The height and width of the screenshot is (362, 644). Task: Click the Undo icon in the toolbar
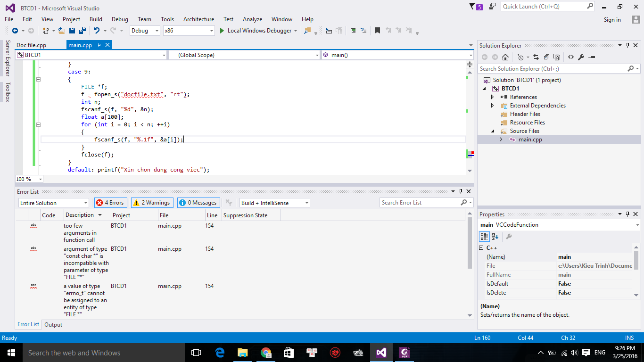point(97,31)
